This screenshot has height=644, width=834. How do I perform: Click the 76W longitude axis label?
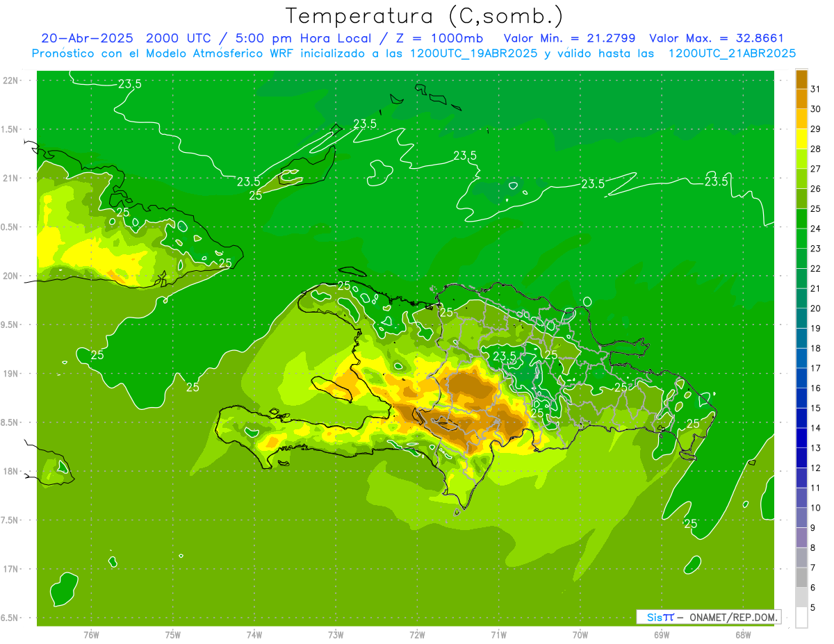tap(91, 634)
